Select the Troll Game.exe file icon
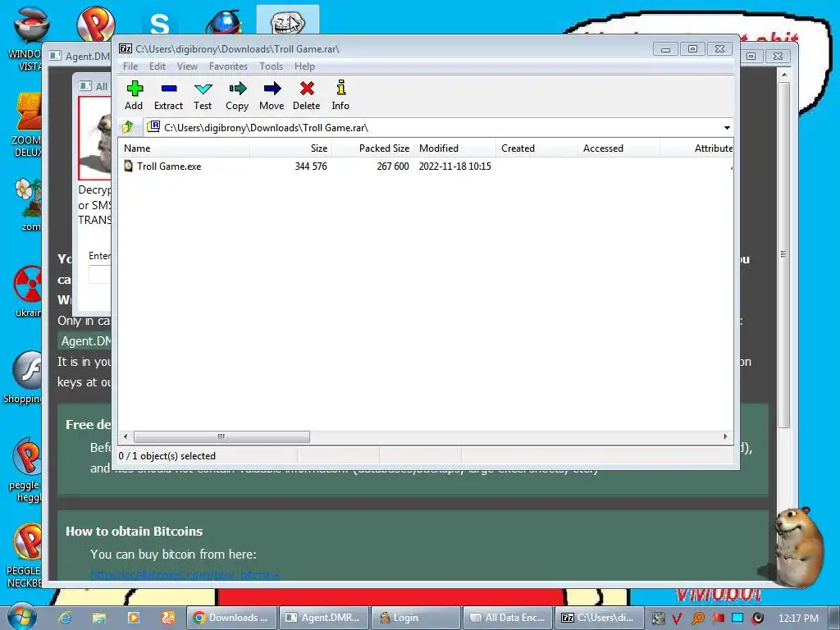This screenshot has width=840, height=630. point(128,166)
